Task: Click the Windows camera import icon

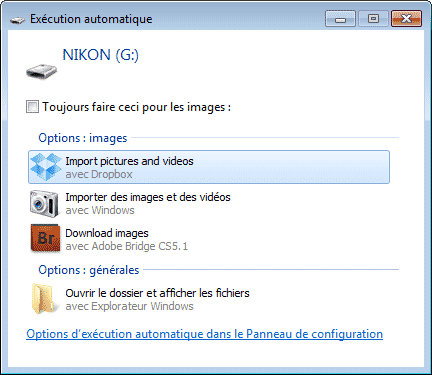Action: point(44,203)
